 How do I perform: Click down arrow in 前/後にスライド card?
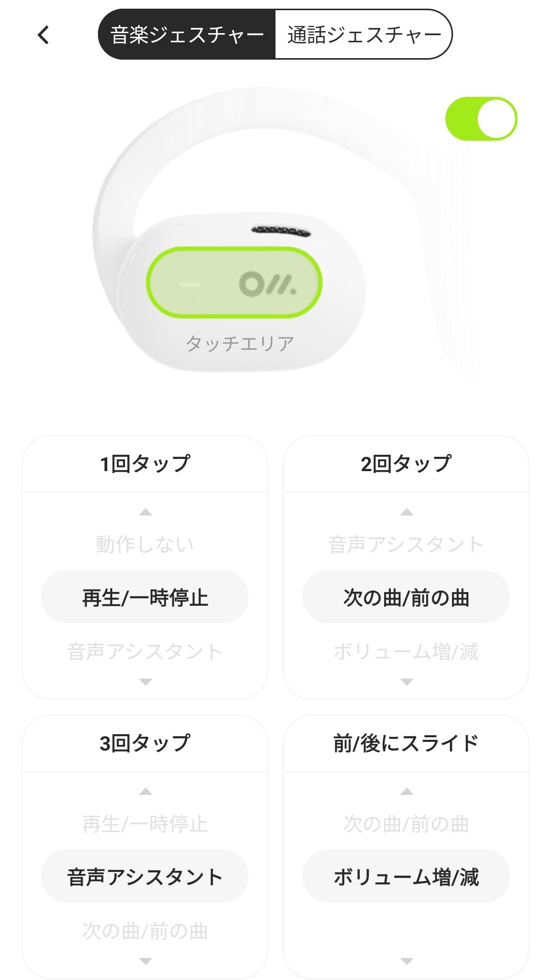tap(407, 961)
